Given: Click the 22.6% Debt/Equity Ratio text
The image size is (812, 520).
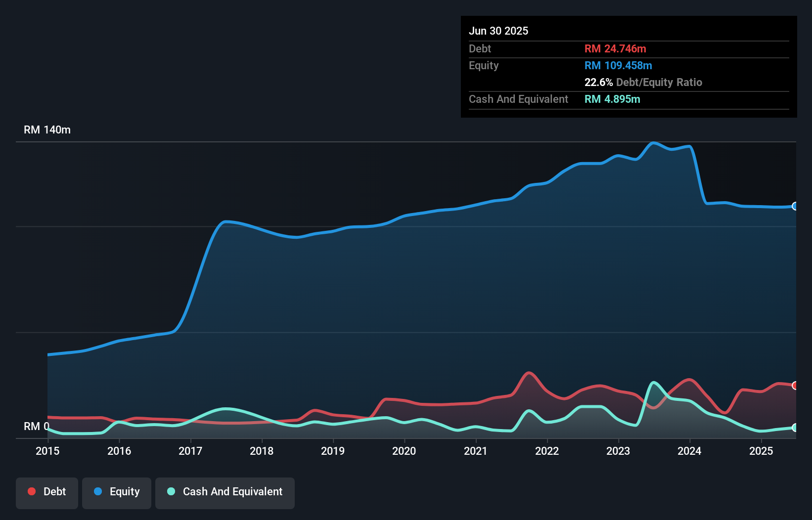Looking at the screenshot, I should click(x=643, y=83).
